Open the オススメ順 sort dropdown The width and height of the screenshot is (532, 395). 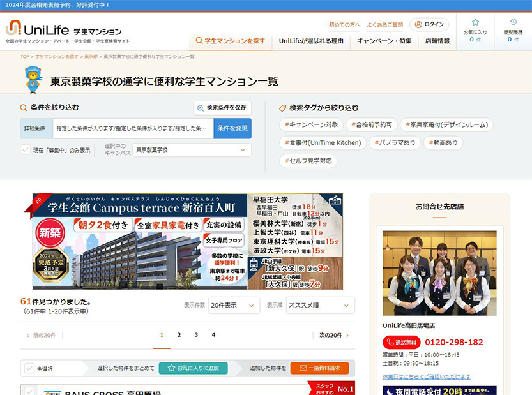[x=321, y=305]
